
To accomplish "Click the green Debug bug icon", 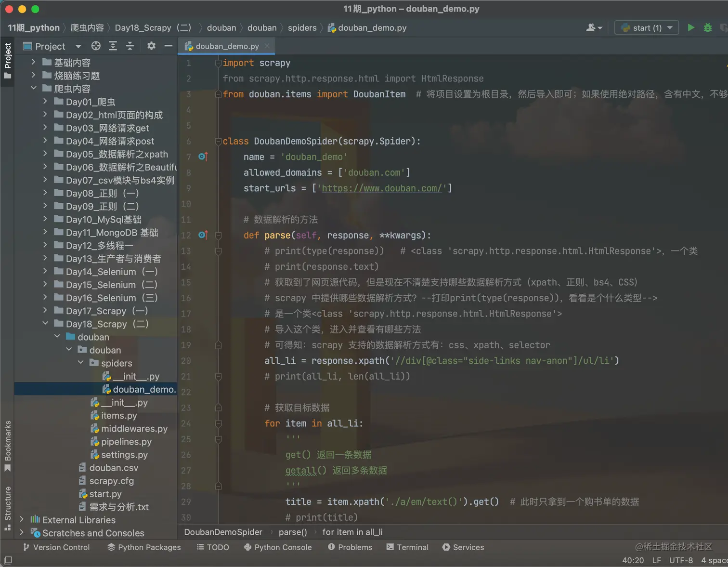I will pyautogui.click(x=707, y=27).
